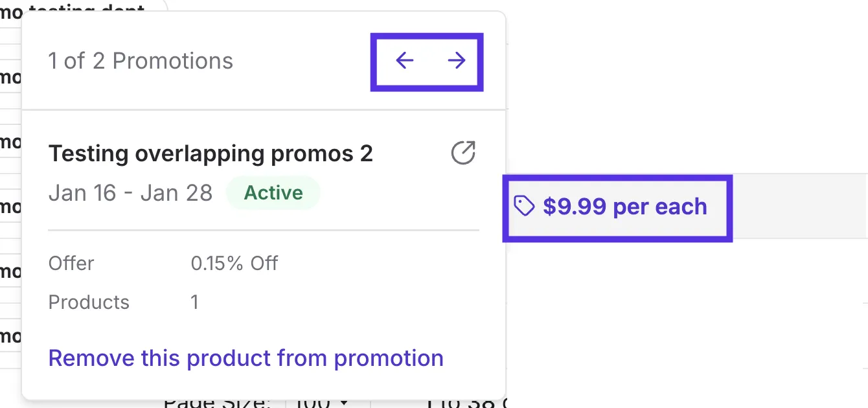Select the $9.99 per each promo price
868x408 pixels.
pyautogui.click(x=624, y=207)
